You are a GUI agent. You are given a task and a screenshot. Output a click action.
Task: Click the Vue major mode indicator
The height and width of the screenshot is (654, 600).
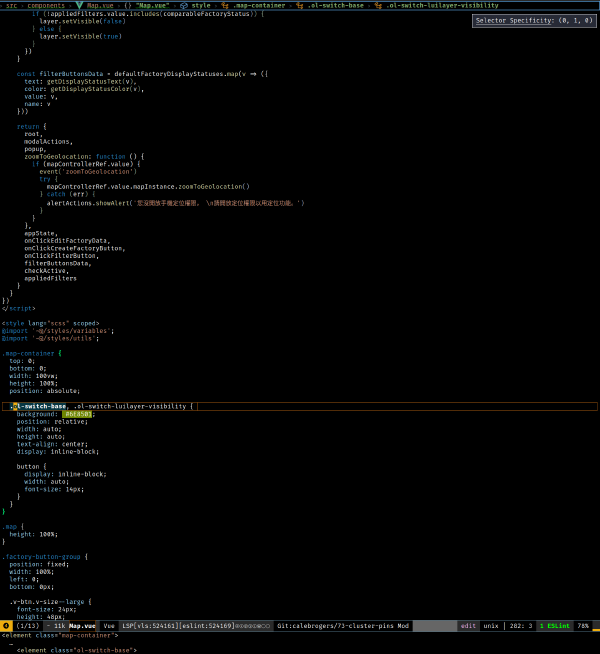109,626
